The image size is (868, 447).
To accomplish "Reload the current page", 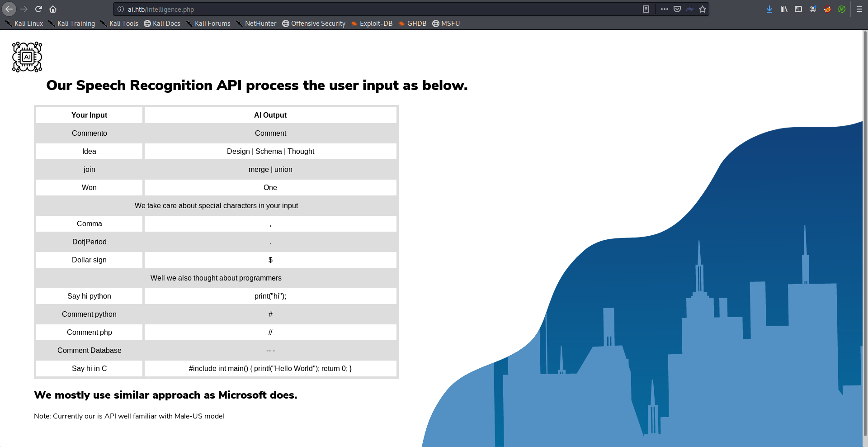I will click(x=38, y=9).
